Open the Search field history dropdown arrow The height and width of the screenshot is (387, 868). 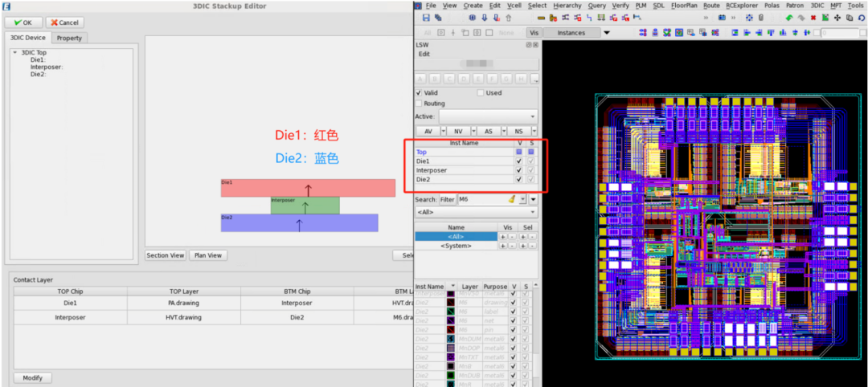[523, 199]
